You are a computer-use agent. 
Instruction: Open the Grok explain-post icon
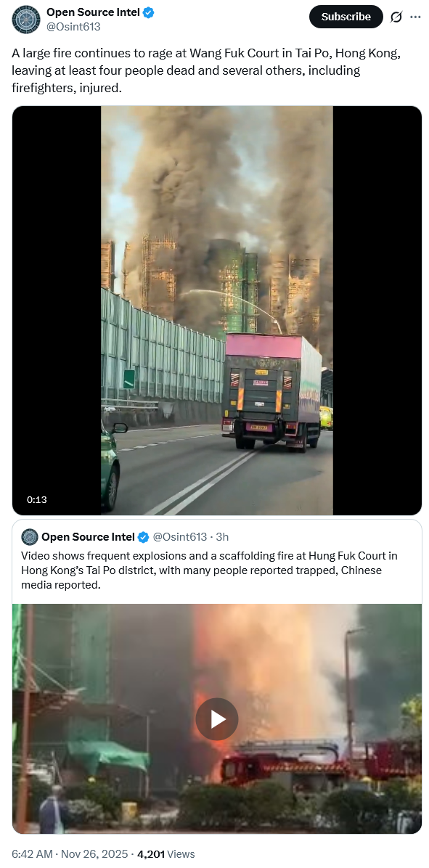[396, 17]
